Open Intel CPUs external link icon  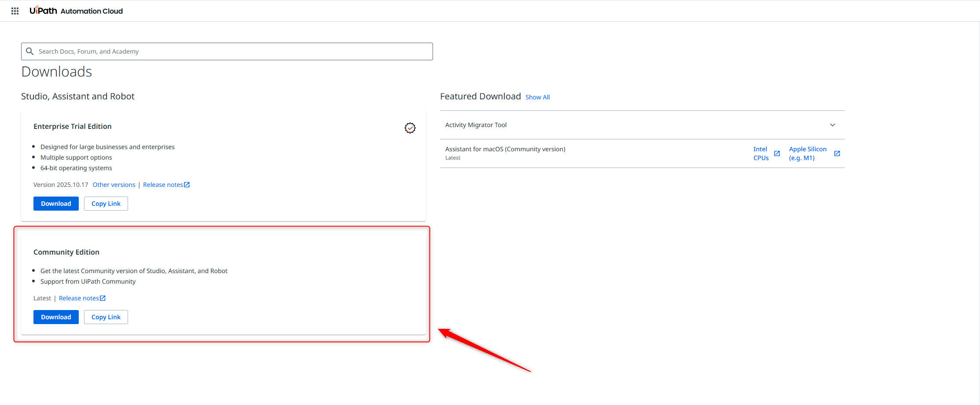777,153
